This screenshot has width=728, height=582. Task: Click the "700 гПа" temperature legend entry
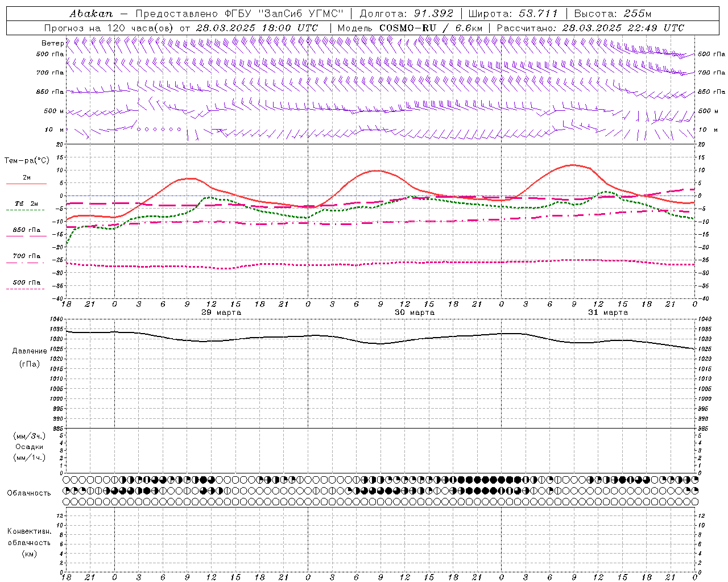[x=26, y=256]
